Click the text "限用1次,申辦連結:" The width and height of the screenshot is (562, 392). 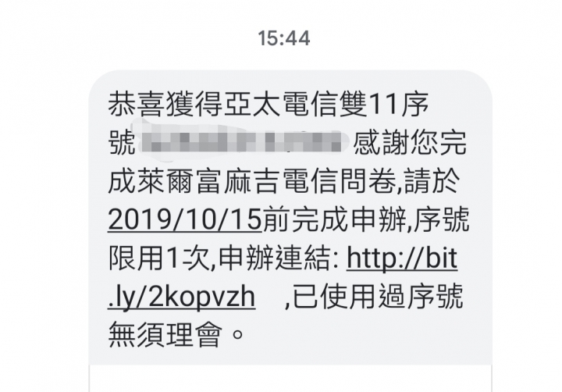[x=224, y=258]
